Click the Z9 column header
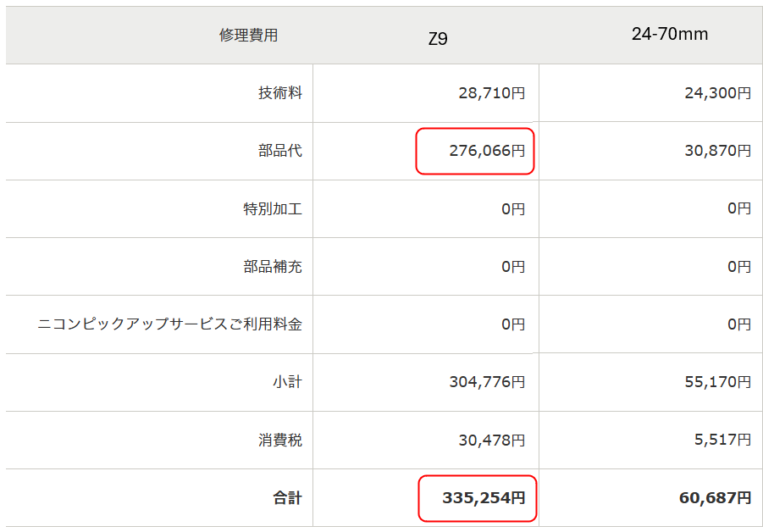Screen dimensions: 763x532 click(x=437, y=38)
